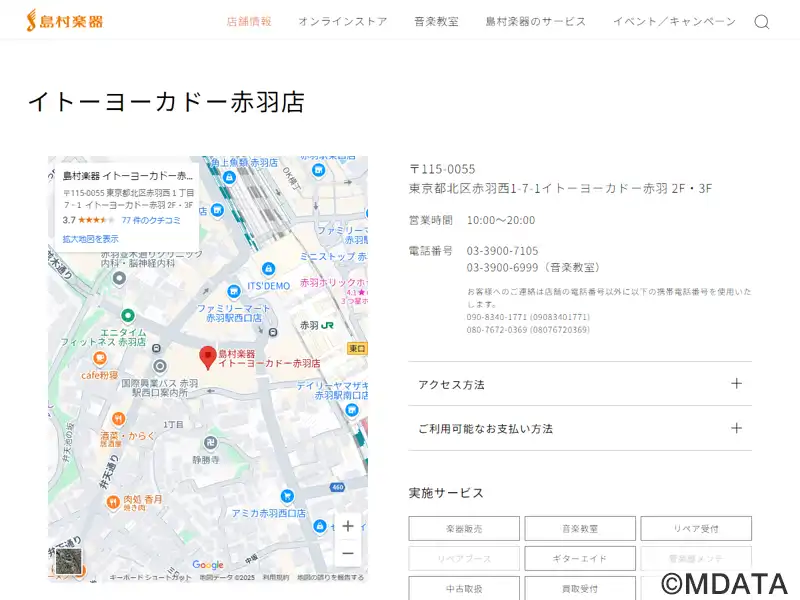Click the ファミリーマート赤羽駅西口店 map pin
Screen dimensions: 800x600
coord(234,291)
